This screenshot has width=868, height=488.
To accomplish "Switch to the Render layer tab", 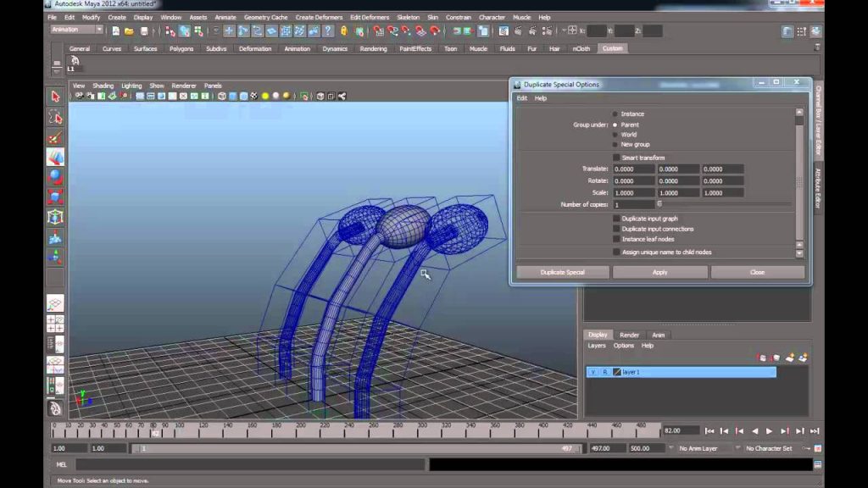I will pyautogui.click(x=629, y=335).
